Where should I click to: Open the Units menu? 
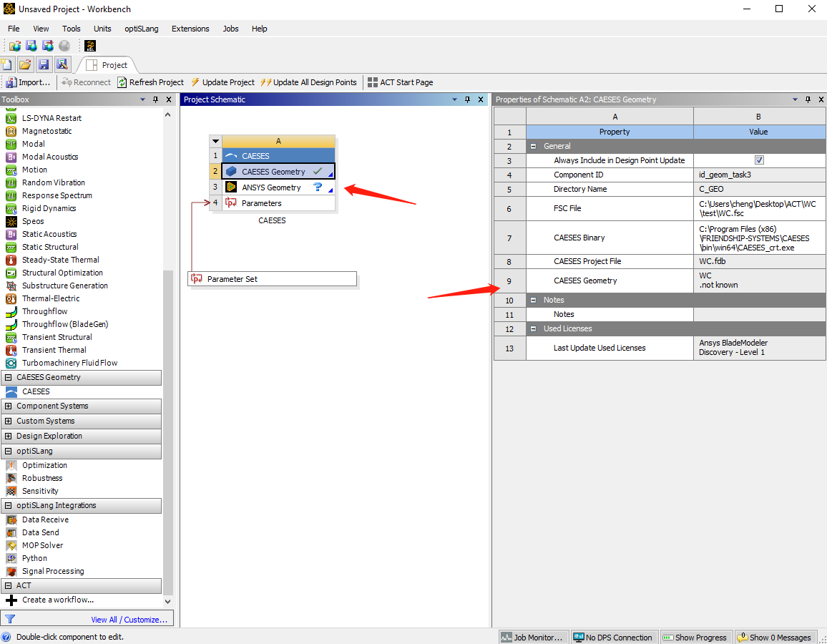click(x=102, y=29)
